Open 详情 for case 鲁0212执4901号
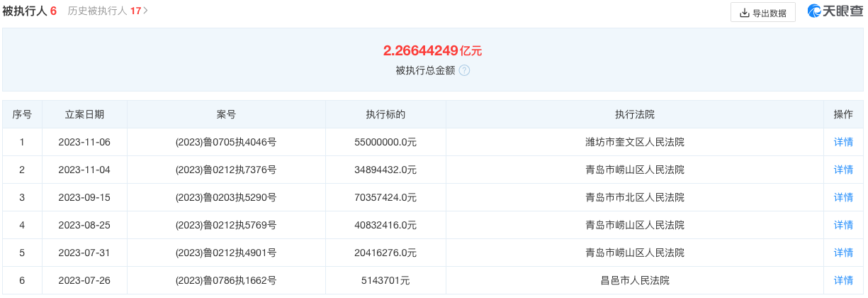Viewport: 868px width, 298px height. click(x=843, y=253)
